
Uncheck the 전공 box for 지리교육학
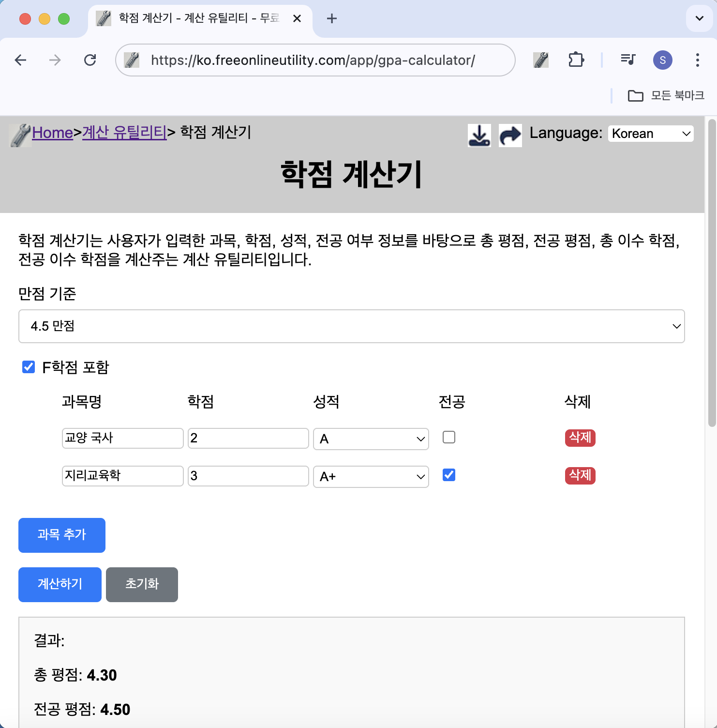coord(449,475)
